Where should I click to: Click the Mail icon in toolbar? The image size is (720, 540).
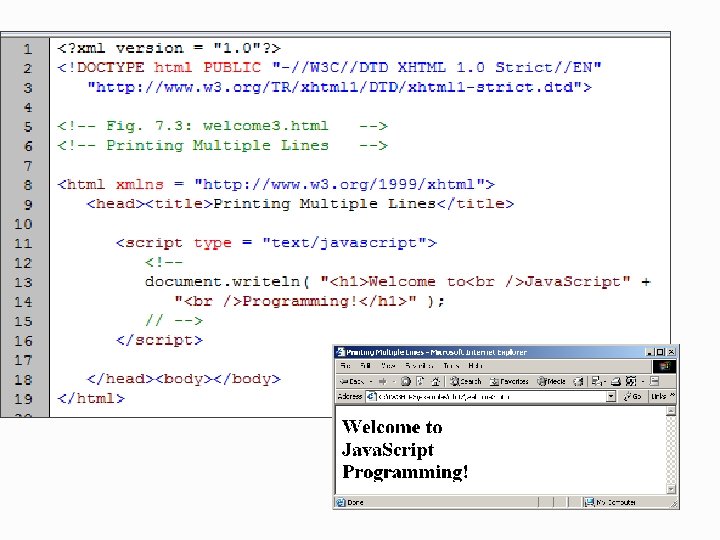pyautogui.click(x=597, y=382)
